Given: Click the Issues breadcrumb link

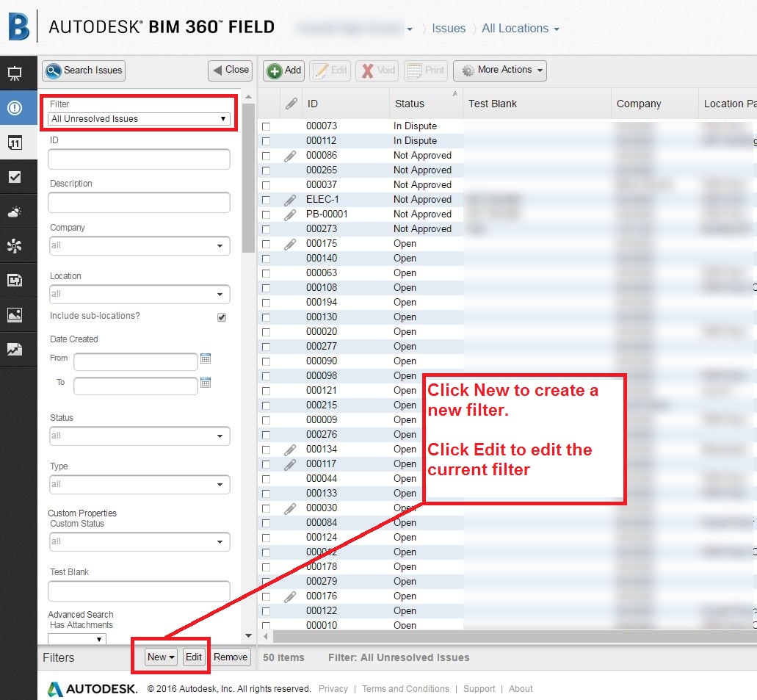Looking at the screenshot, I should pyautogui.click(x=449, y=28).
